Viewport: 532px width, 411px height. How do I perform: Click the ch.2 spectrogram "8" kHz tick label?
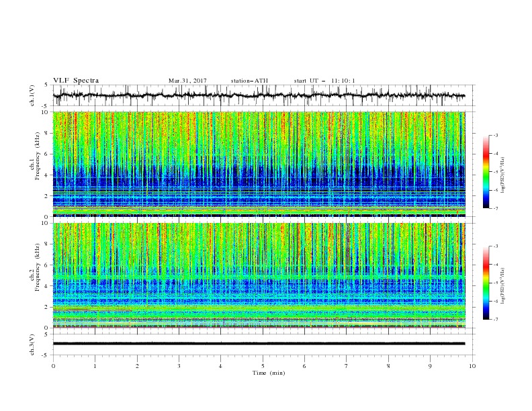pyautogui.click(x=47, y=244)
